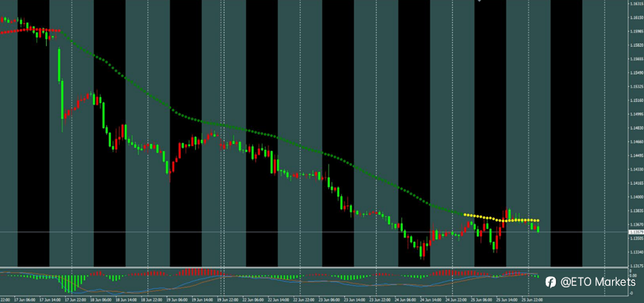The image size is (644, 303).
Task: Click the 1.14000 price axis label
Action: (637, 197)
